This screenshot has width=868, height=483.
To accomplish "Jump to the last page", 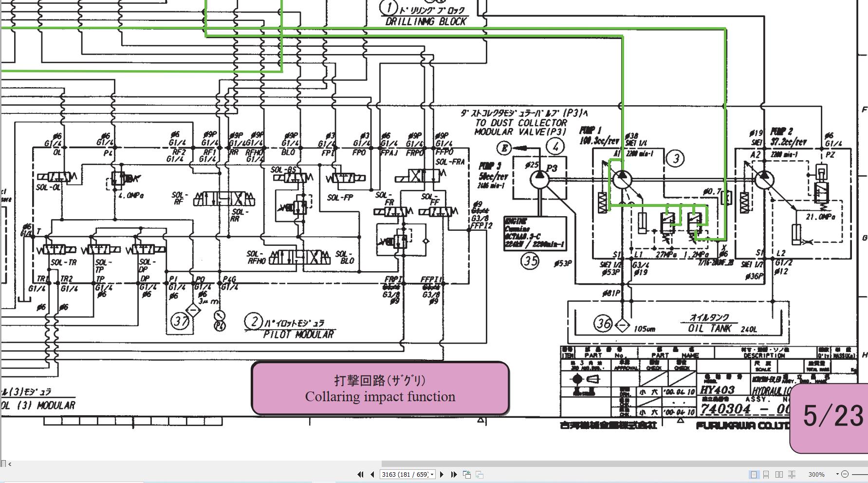I will coord(454,474).
